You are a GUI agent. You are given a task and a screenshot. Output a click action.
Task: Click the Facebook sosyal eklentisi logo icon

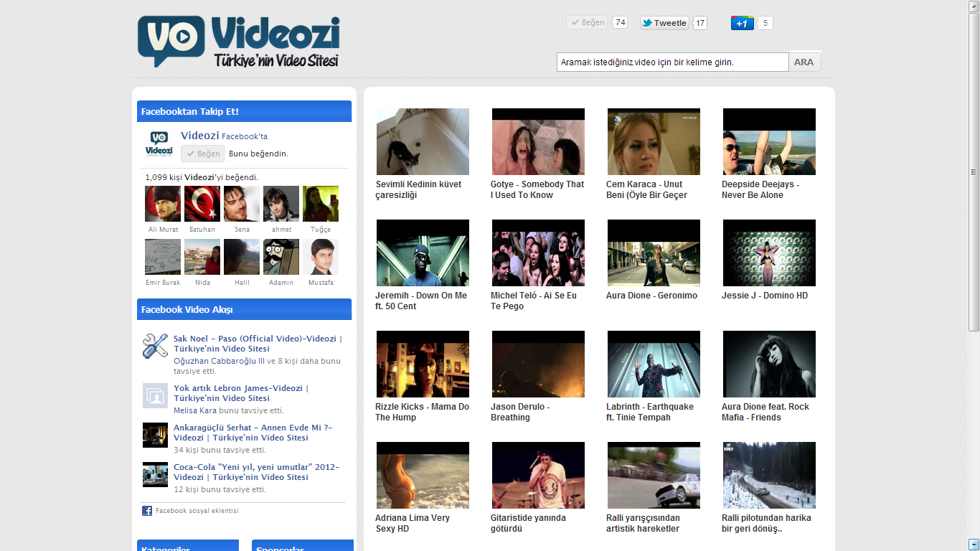147,511
